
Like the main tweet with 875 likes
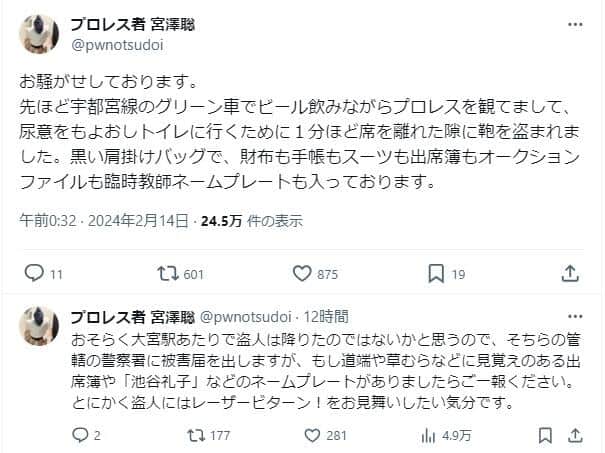click(303, 273)
